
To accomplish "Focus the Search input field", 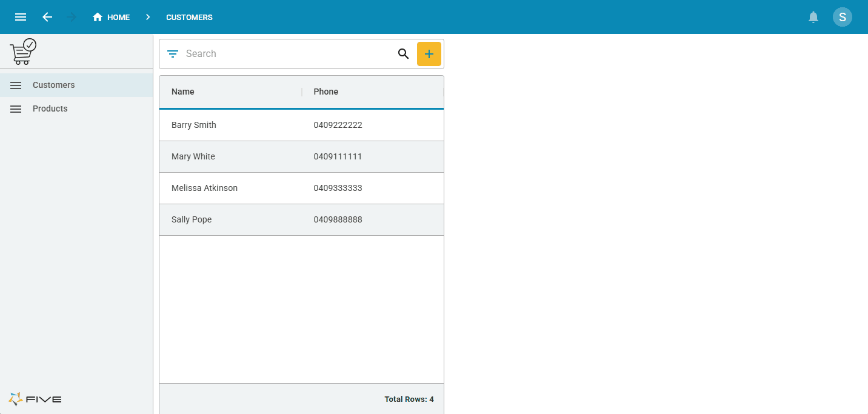I will tap(285, 54).
